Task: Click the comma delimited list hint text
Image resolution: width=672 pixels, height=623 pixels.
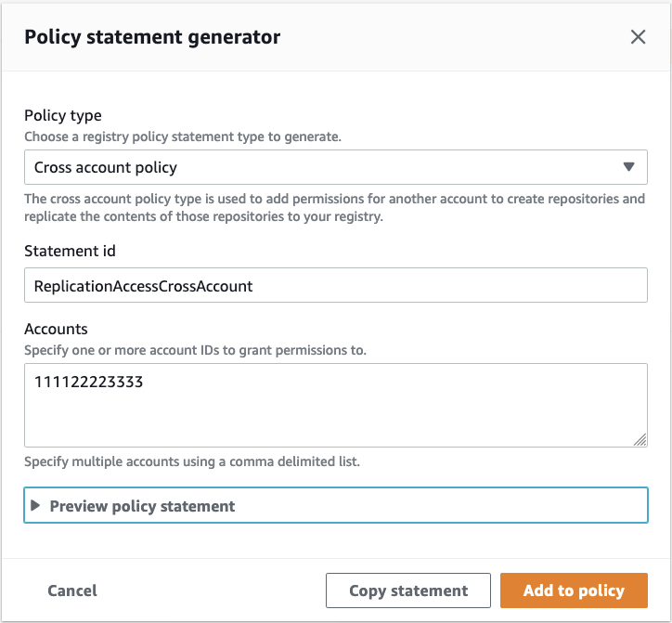Action: (x=192, y=461)
